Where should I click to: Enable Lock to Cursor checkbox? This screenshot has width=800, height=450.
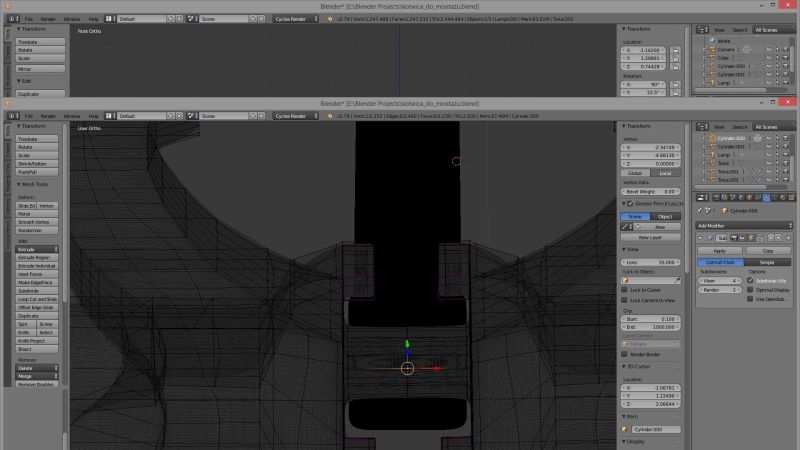[x=624, y=290]
